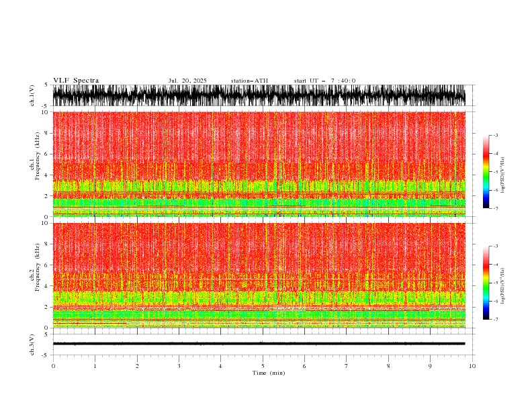Click the "5" tick on the ch.1(V) axis
The image size is (532, 411).
click(x=46, y=85)
